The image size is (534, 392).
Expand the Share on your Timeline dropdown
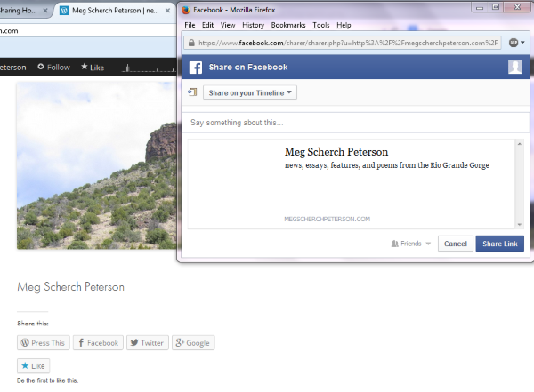point(249,92)
